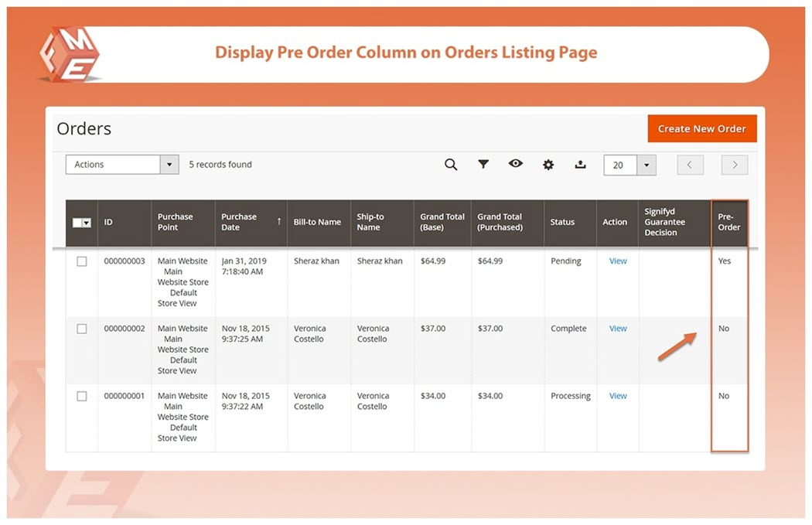Click the export upload icon
Screen dimensions: 812x525
coord(580,165)
